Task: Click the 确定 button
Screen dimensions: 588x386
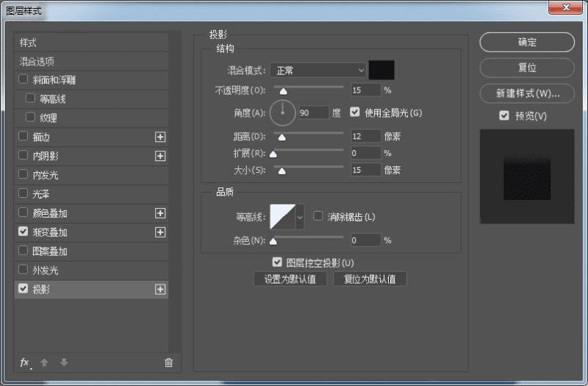Action: coord(527,42)
